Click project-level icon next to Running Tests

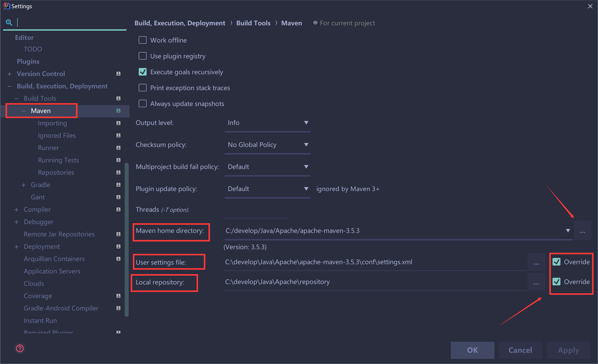(x=119, y=160)
